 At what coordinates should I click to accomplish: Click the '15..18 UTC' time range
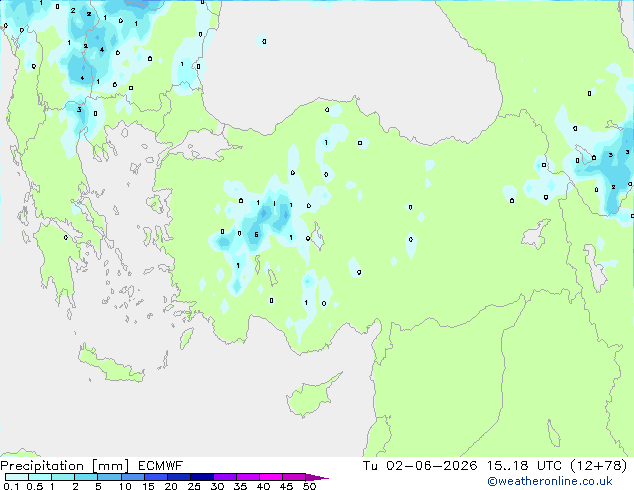click(x=524, y=466)
